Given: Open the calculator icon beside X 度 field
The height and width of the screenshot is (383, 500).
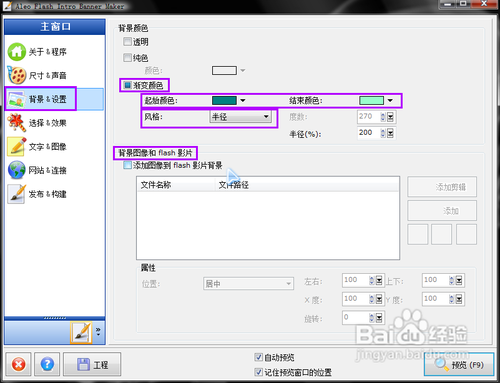Looking at the screenshot, I should point(379,299).
